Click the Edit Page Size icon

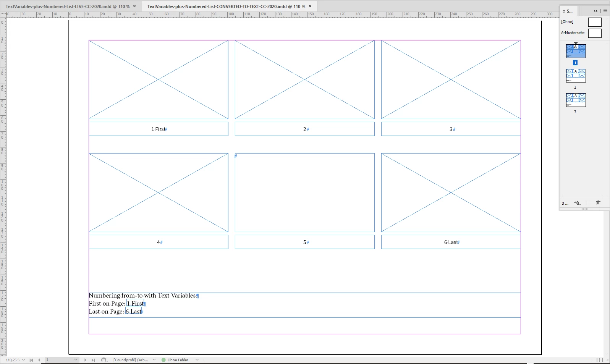pos(577,203)
